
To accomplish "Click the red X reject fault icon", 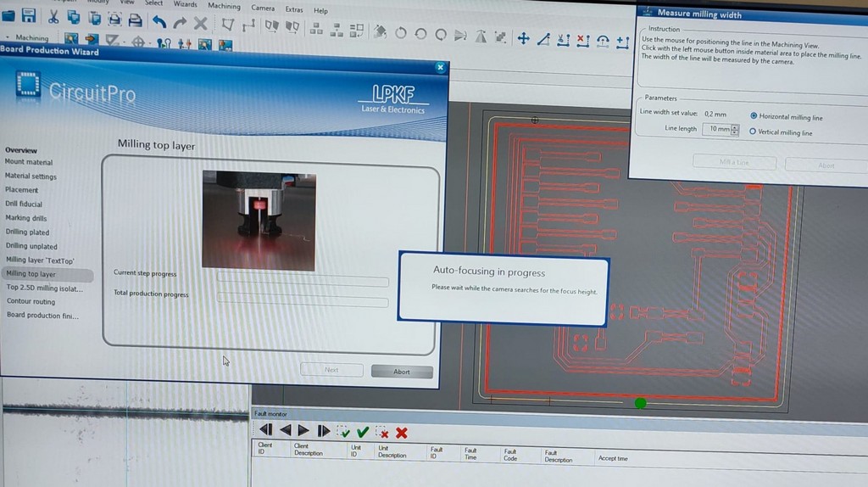I will click(x=402, y=434).
